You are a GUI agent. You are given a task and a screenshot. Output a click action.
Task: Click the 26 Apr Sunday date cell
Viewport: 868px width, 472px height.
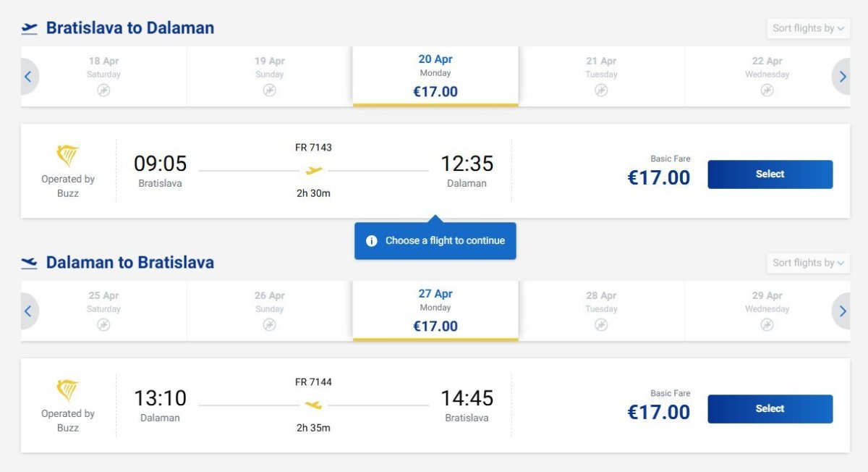coord(269,311)
